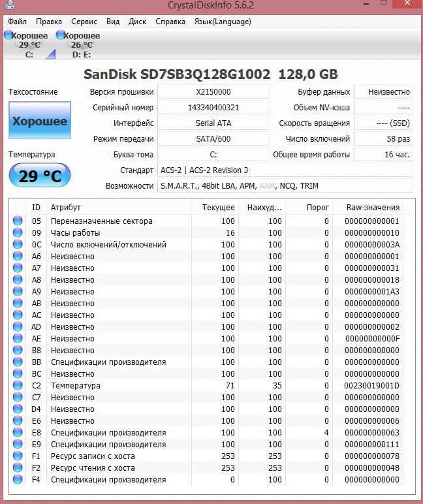This screenshot has height=504, width=423.
Task: Click the Буфер данных value Неизвестно
Action: (383, 92)
